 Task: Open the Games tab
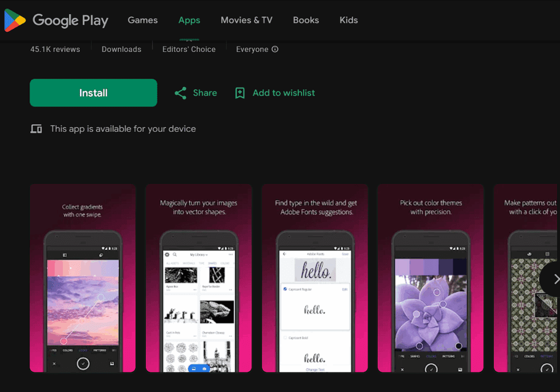[x=142, y=20]
